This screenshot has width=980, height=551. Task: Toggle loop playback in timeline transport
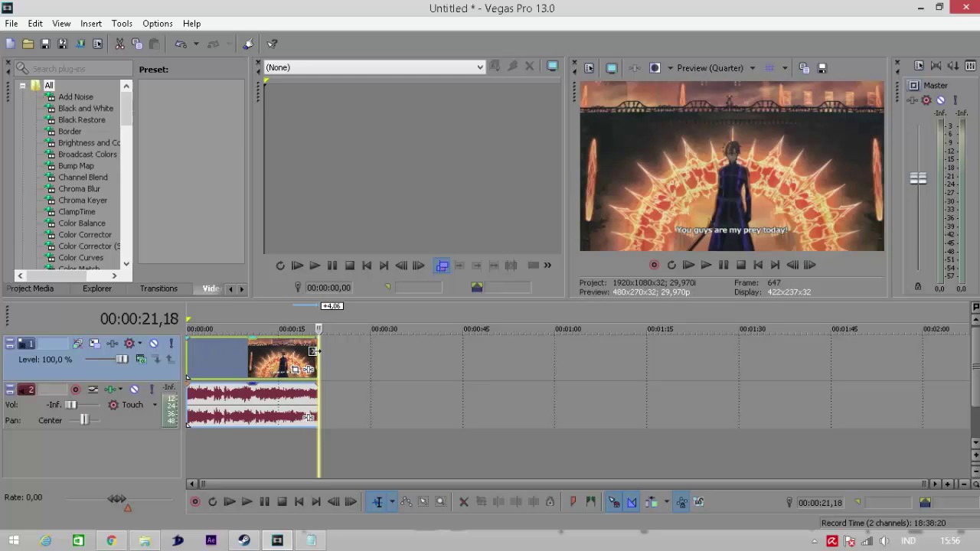pos(212,502)
